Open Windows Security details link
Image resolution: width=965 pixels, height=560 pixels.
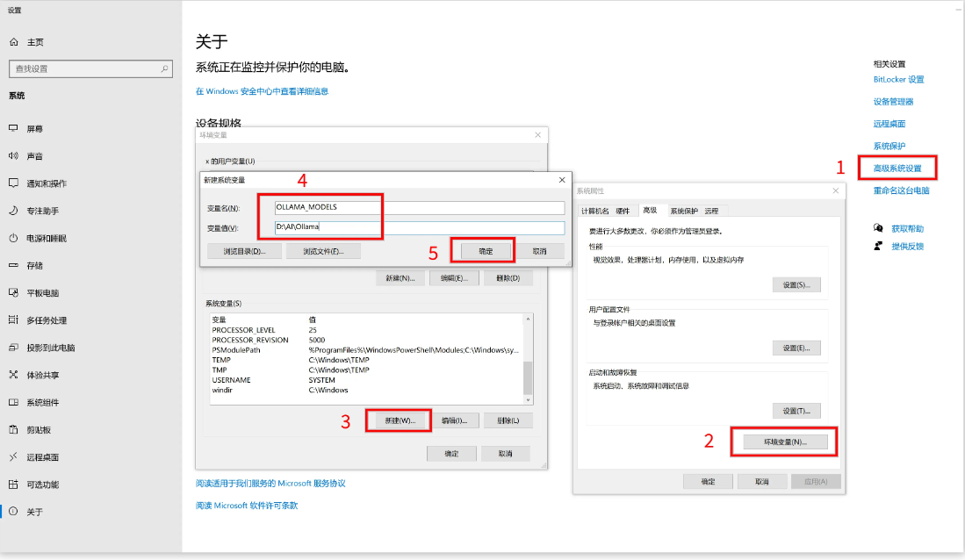pyautogui.click(x=263, y=91)
